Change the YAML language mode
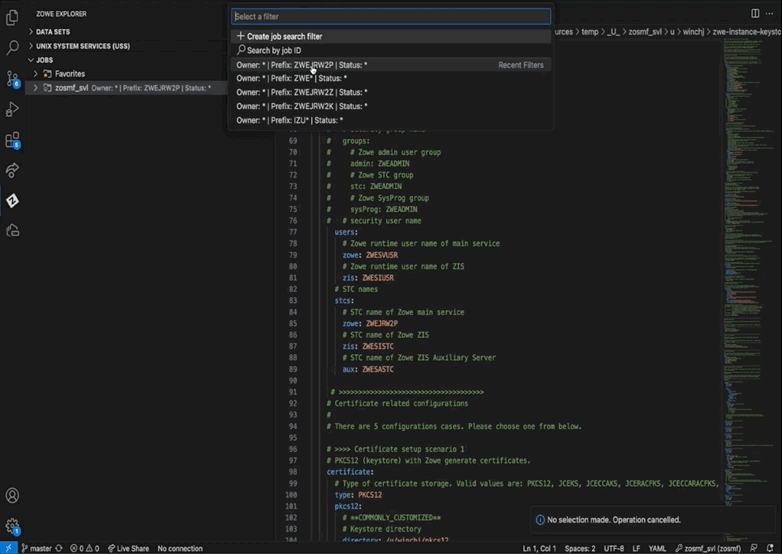Viewport: 782px width, 554px height. click(657, 548)
